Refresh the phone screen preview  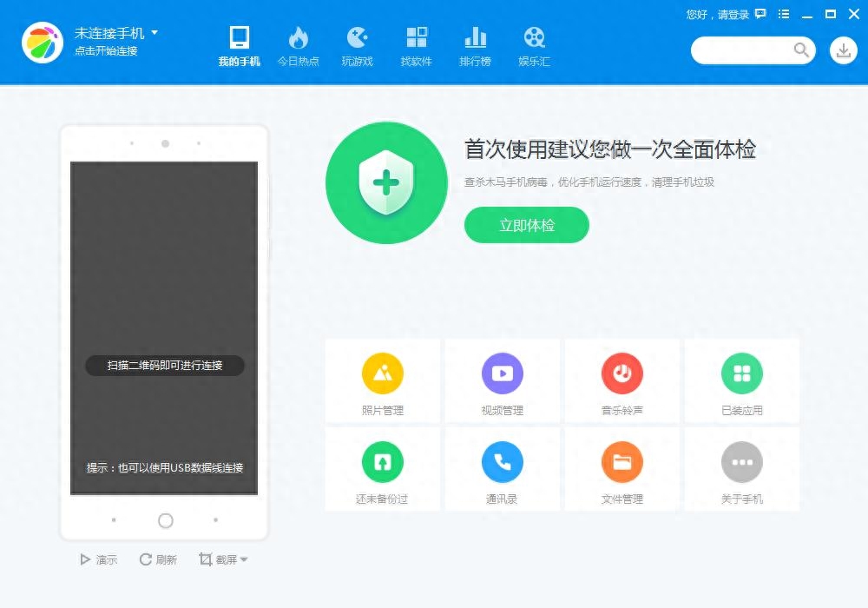tap(156, 559)
